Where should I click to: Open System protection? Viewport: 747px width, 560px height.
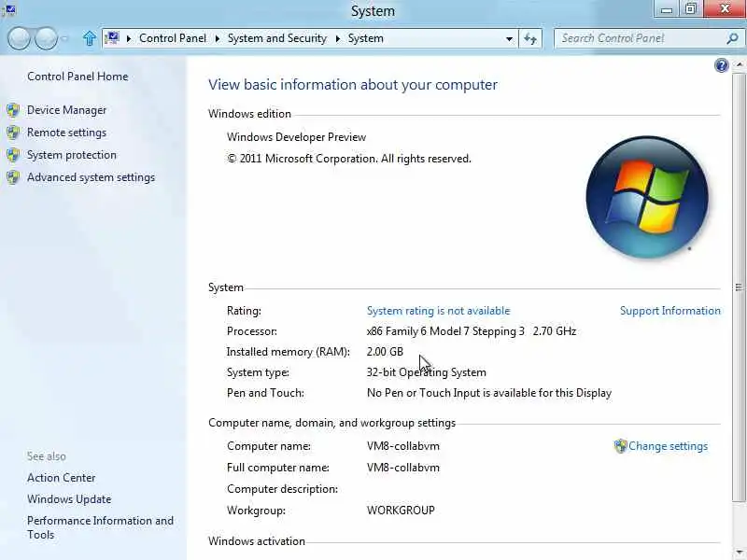coord(72,155)
